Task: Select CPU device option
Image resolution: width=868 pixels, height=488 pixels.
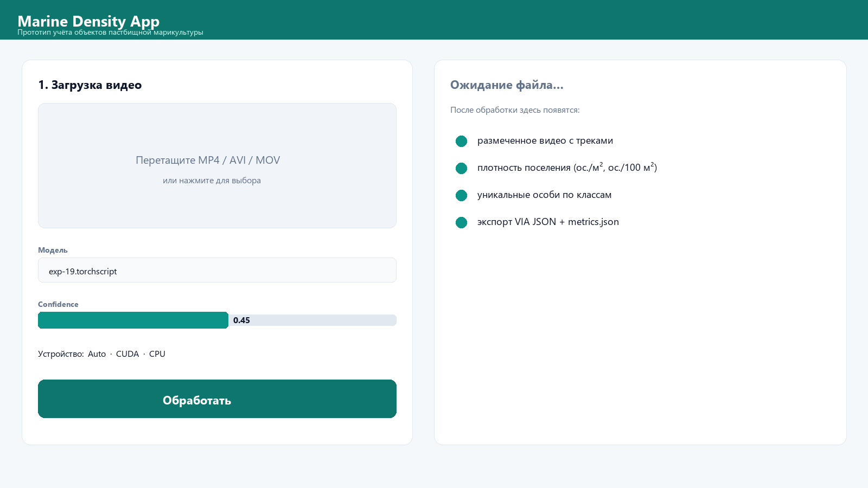Action: pos(157,354)
